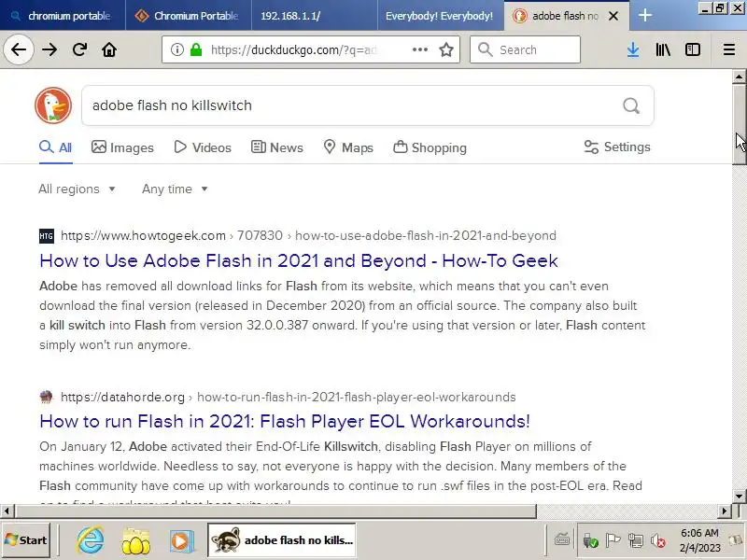Click the DuckDuckGo search query field
The width and height of the screenshot is (747, 560).
coord(353,105)
